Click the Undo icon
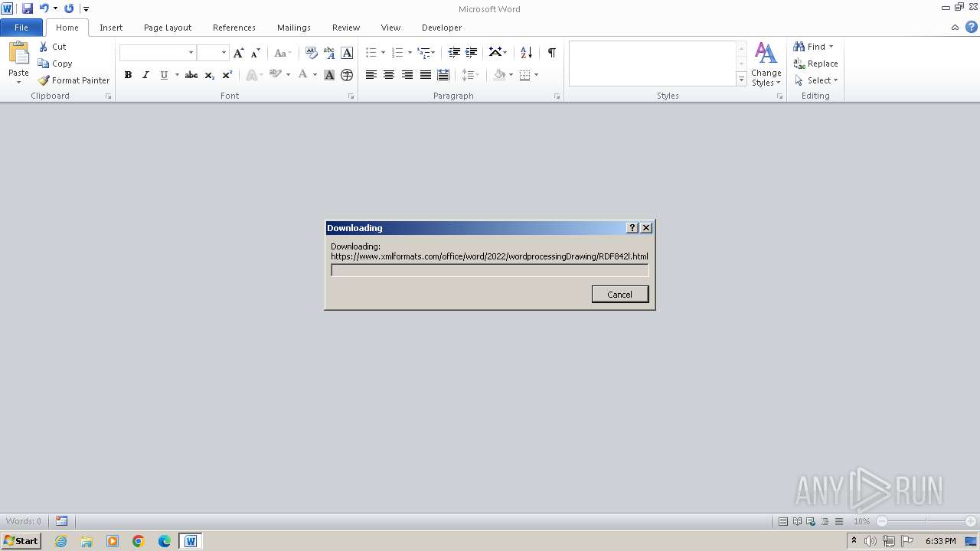 point(44,8)
